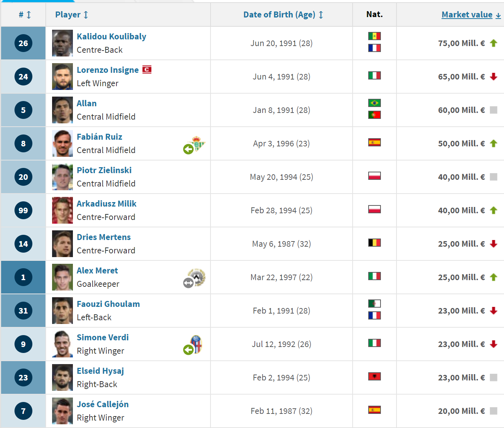Click red down arrow next to Insigne's value
Screen dimensions: 504x428
pos(494,77)
